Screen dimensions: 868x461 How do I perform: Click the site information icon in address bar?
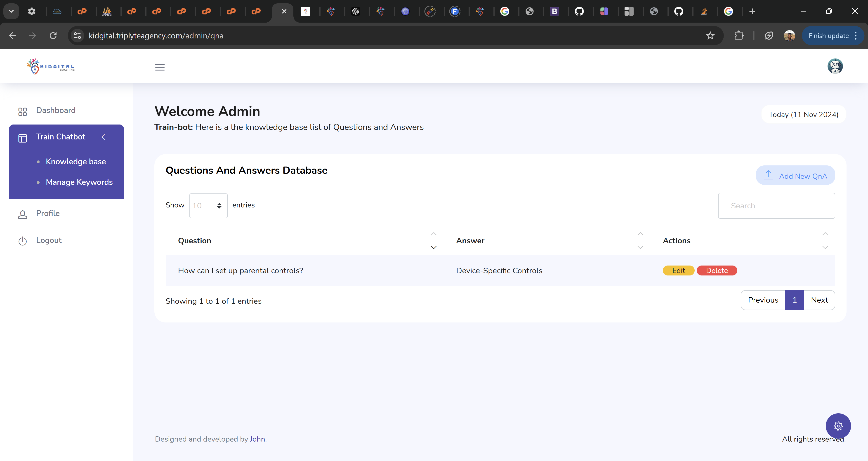[78, 36]
